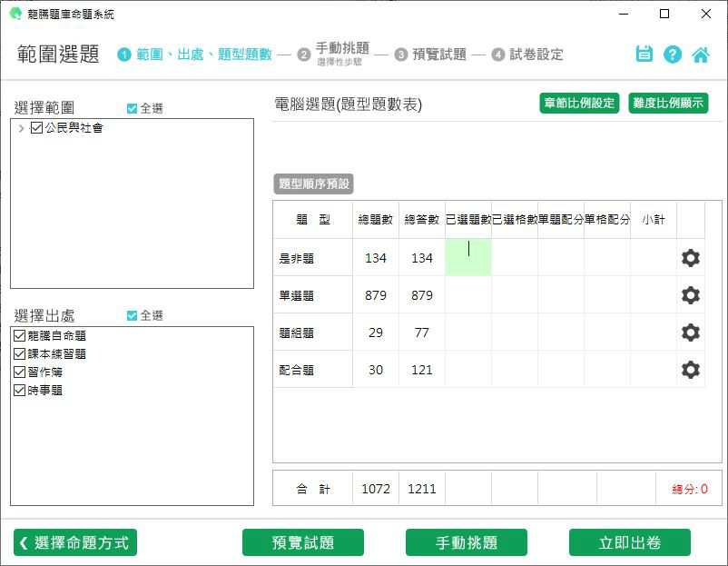Uncheck 課本練習題 source checkbox
The width and height of the screenshot is (728, 566).
19,353
